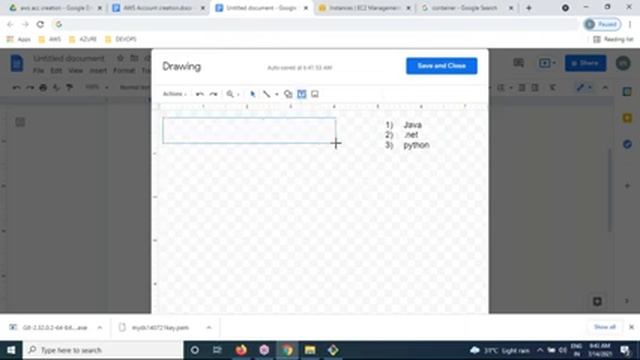Viewport: 640px width, 360px height.
Task: Redo in the Drawing toolbar
Action: point(213,94)
